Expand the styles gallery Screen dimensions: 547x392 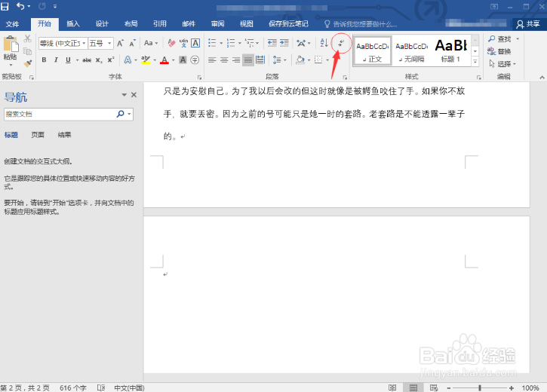[x=475, y=62]
